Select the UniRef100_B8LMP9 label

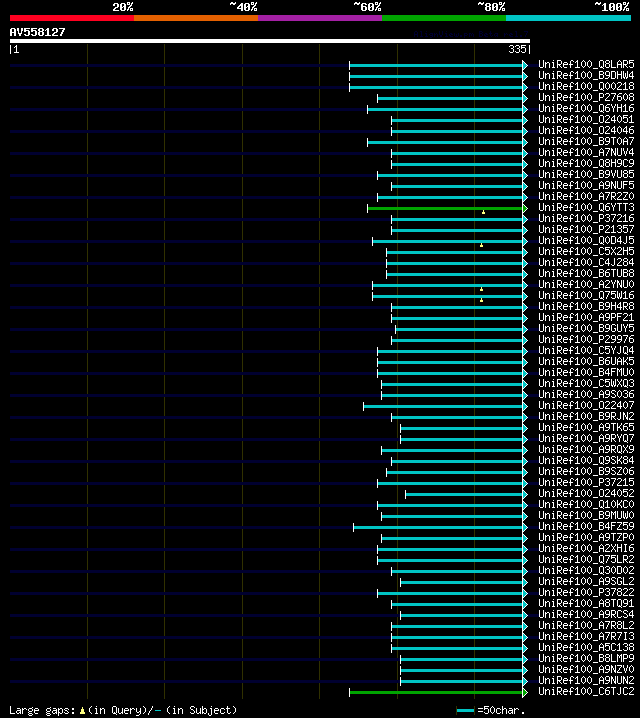click(586, 658)
